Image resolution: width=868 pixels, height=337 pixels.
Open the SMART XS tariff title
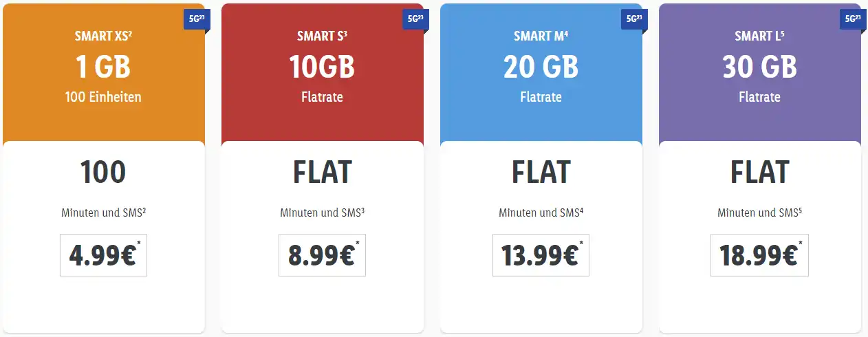pyautogui.click(x=103, y=36)
